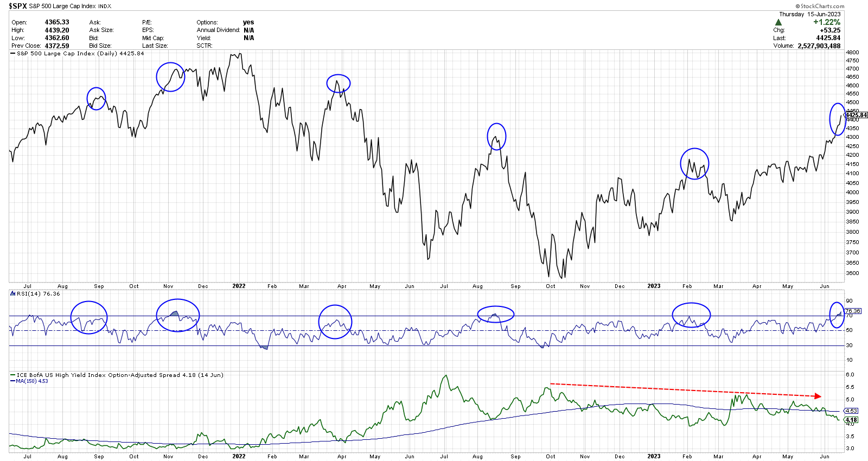Click the 2023 year label on bottom time axis
This screenshot has width=868, height=461.
[x=654, y=457]
